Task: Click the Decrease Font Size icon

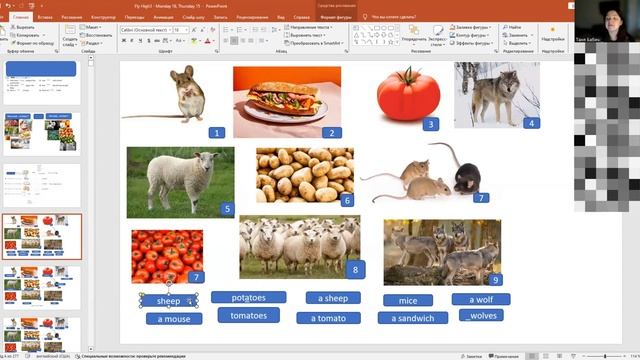Action: (202, 30)
